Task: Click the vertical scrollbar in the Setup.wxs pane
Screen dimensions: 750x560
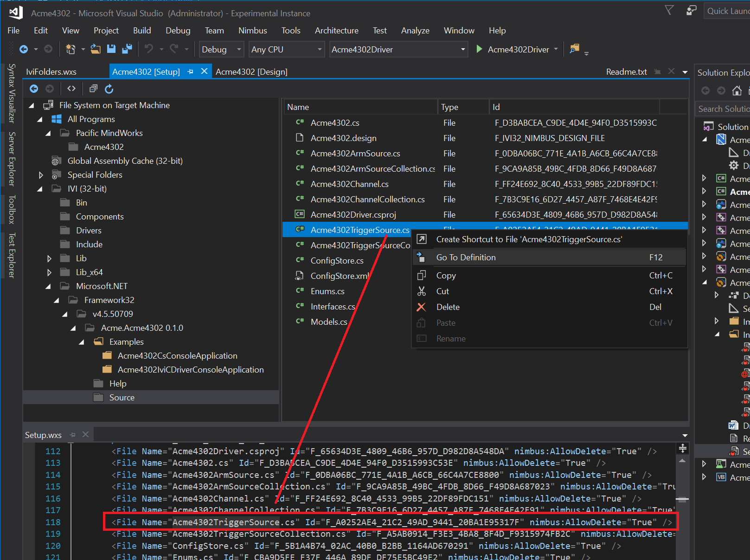Action: coord(682,499)
